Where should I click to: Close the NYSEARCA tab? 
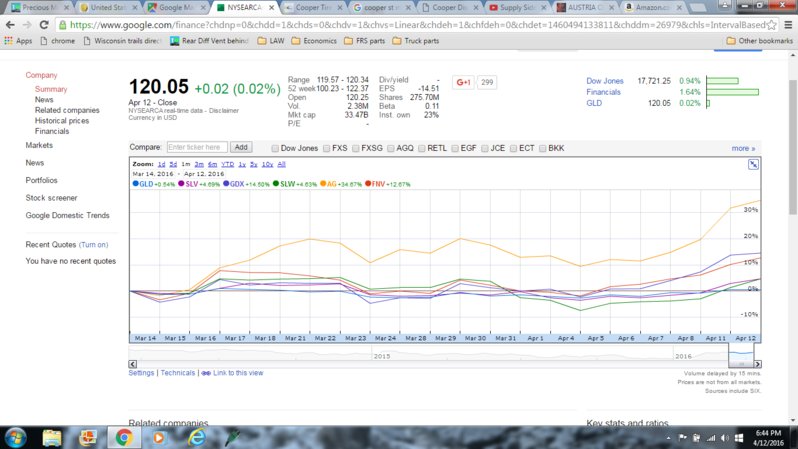tap(271, 8)
